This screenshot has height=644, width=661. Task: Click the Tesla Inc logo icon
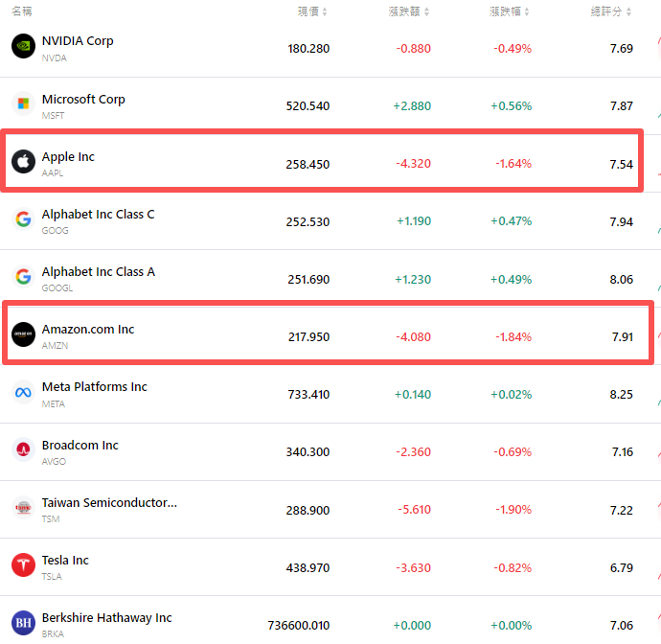23,565
